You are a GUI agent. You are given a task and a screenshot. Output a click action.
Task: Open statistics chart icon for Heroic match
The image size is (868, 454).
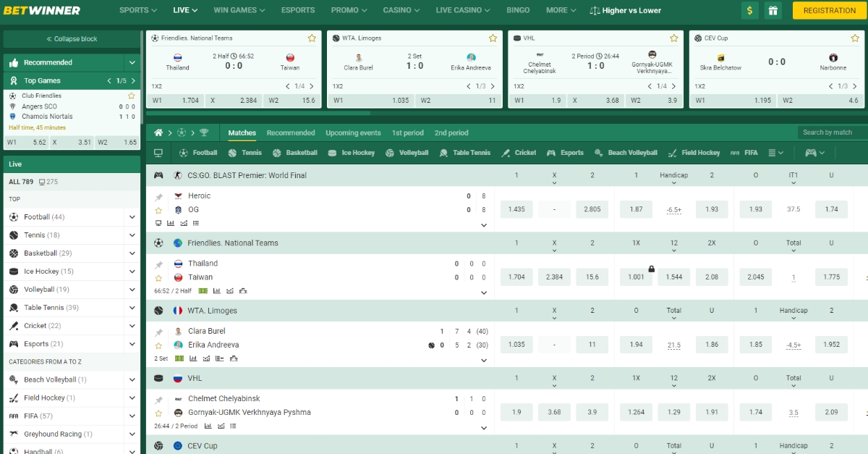(171, 223)
